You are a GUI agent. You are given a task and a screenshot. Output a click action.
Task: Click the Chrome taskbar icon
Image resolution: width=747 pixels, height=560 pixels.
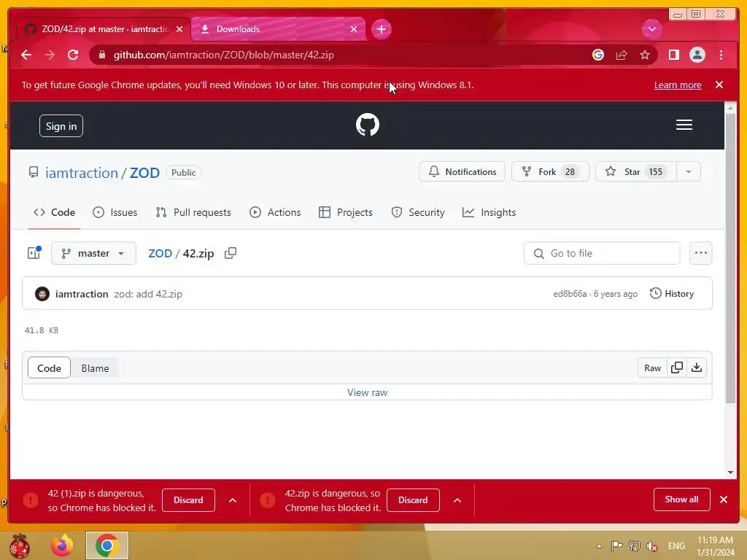107,545
